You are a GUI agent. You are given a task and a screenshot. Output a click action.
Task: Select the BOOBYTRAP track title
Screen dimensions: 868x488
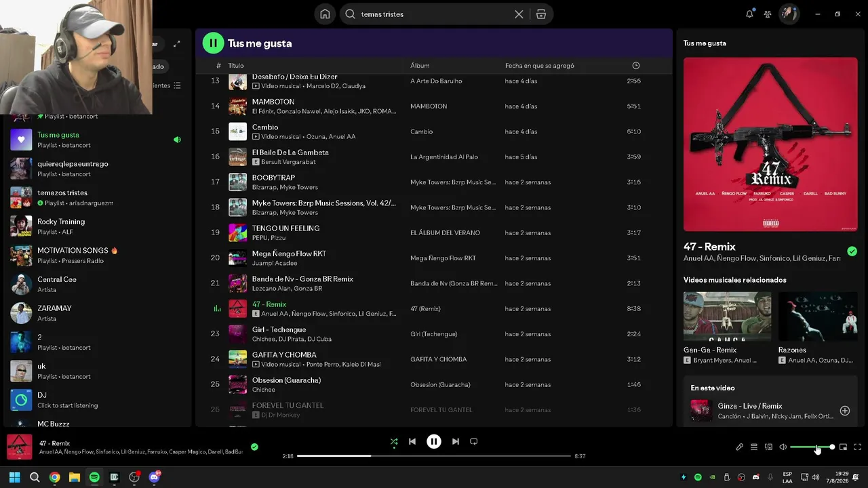coord(273,178)
